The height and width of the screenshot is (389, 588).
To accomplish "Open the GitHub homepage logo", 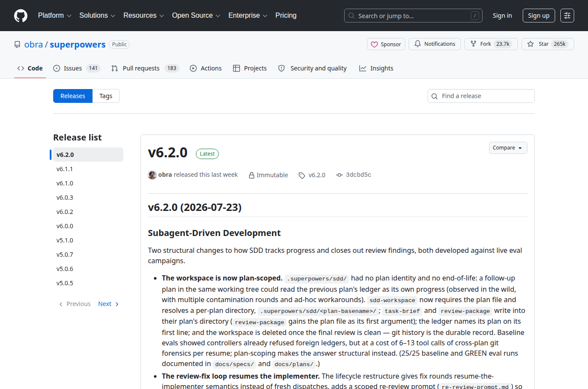I will point(21,16).
